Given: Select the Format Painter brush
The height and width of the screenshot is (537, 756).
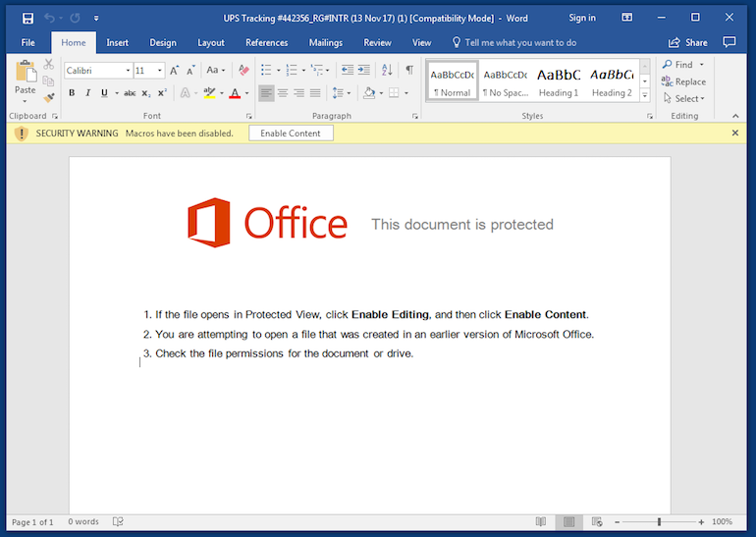Looking at the screenshot, I should pyautogui.click(x=48, y=98).
